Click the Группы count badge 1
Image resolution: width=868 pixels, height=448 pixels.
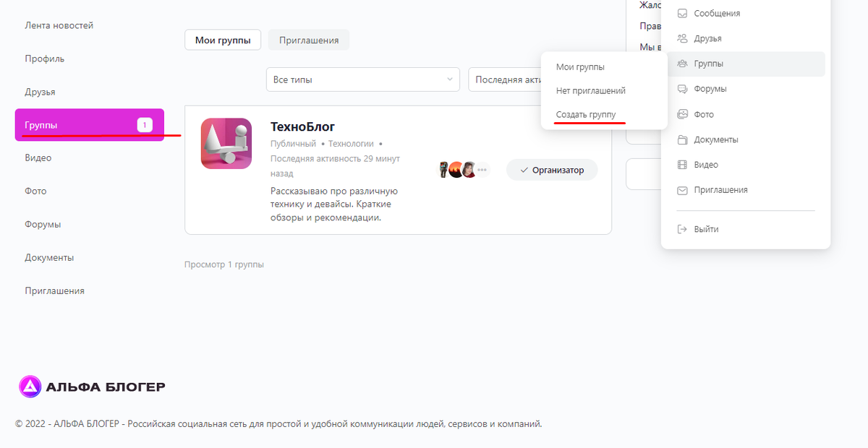[x=144, y=125]
